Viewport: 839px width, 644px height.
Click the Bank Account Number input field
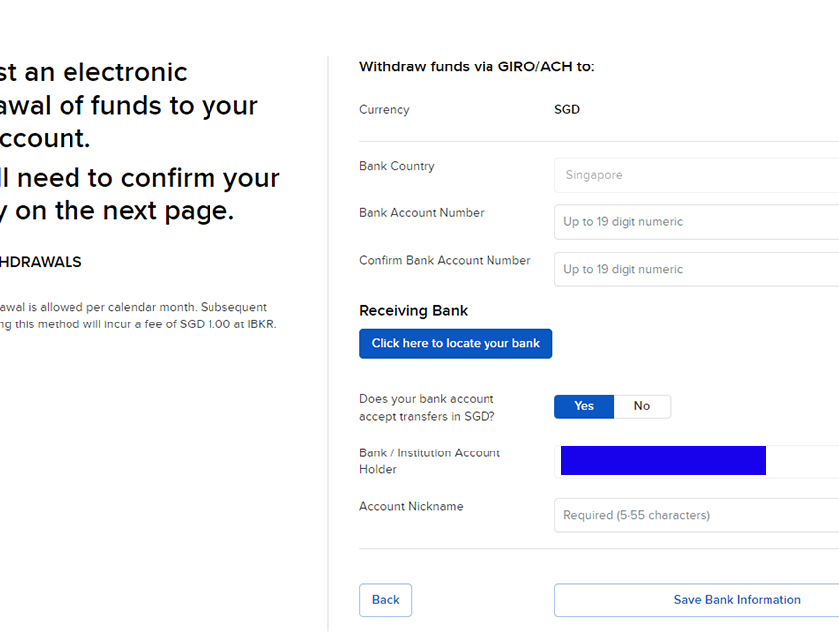point(695,222)
